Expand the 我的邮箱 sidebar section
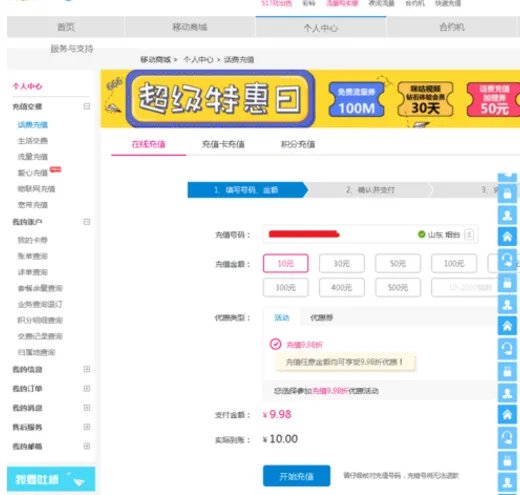 (87, 446)
